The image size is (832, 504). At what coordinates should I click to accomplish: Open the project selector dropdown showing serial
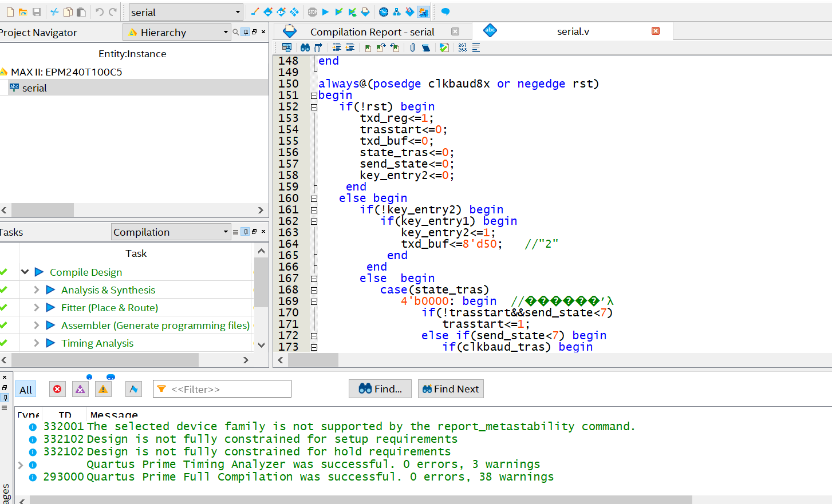pos(186,12)
